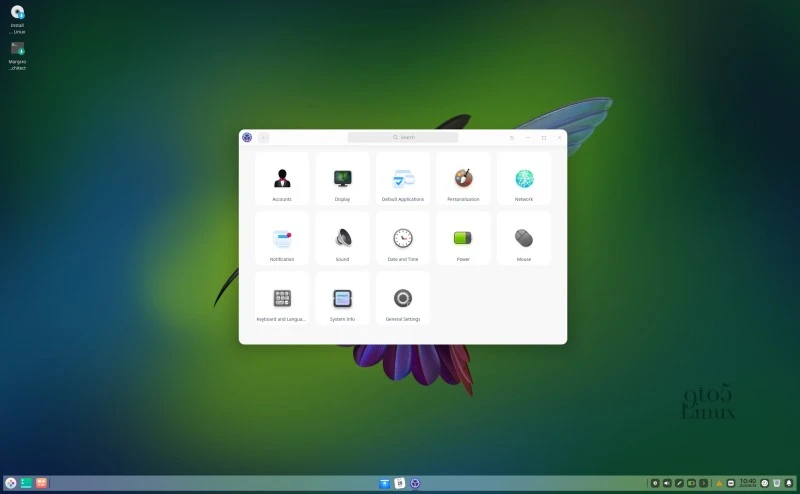Open the Sound settings module
This screenshot has height=494, width=800.
pos(342,238)
